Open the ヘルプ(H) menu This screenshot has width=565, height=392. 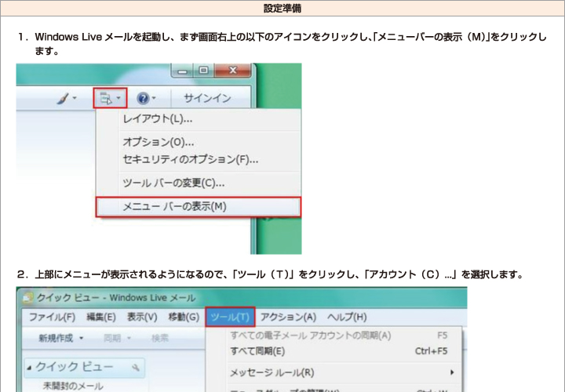coord(347,317)
